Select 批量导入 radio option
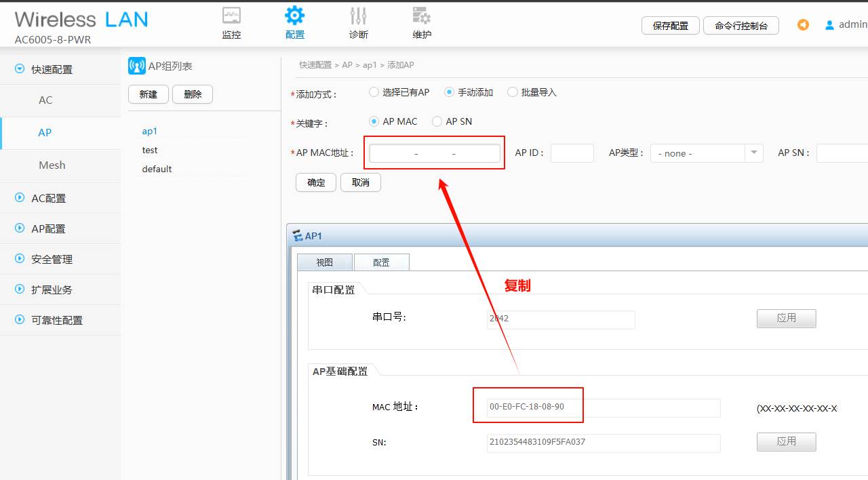868x480 pixels. 512,92
